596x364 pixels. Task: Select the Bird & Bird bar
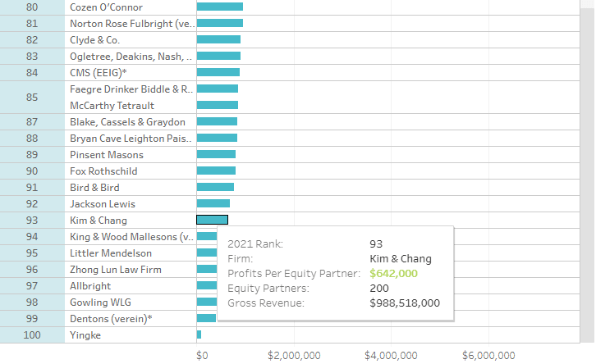215,187
